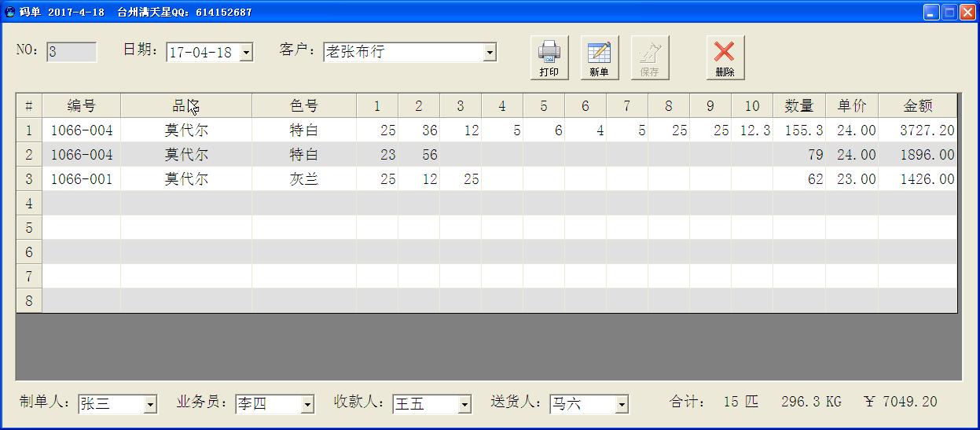The image size is (980, 430).
Task: Click total amount ¥ 7049.20
Action: point(900,402)
